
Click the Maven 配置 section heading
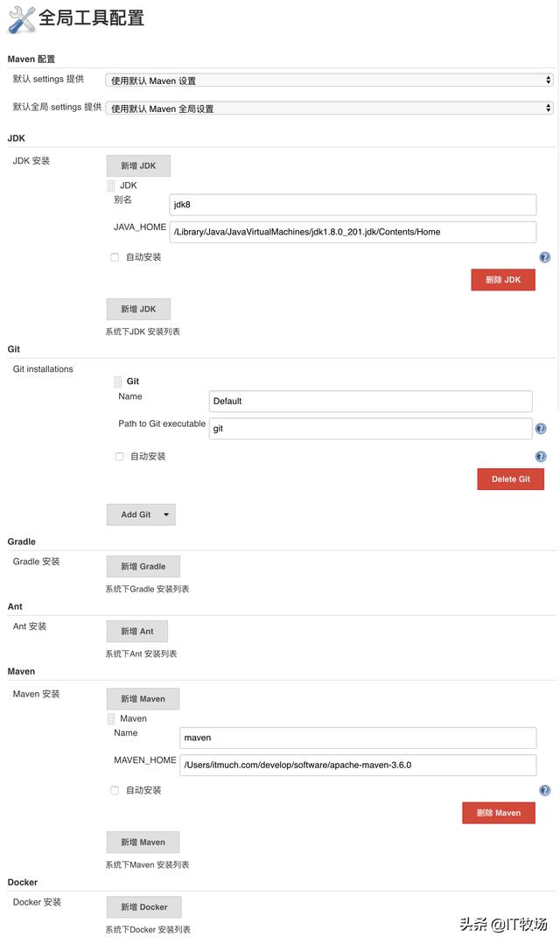pos(31,59)
